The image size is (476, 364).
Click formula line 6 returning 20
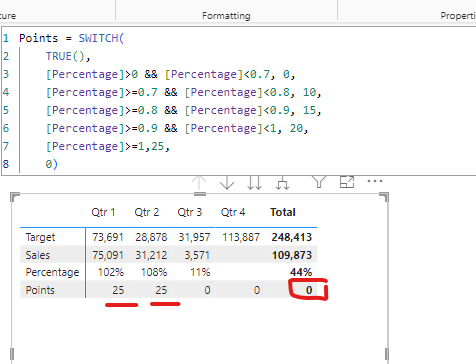[x=177, y=128]
